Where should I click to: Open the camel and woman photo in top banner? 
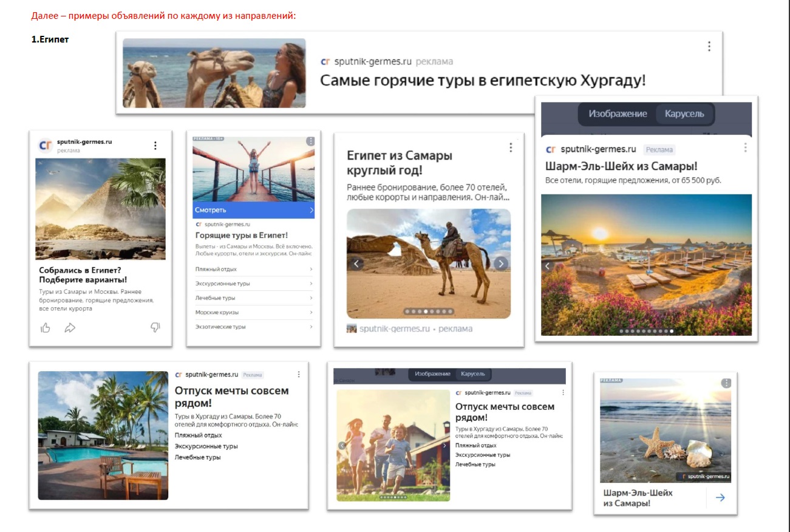click(x=214, y=73)
